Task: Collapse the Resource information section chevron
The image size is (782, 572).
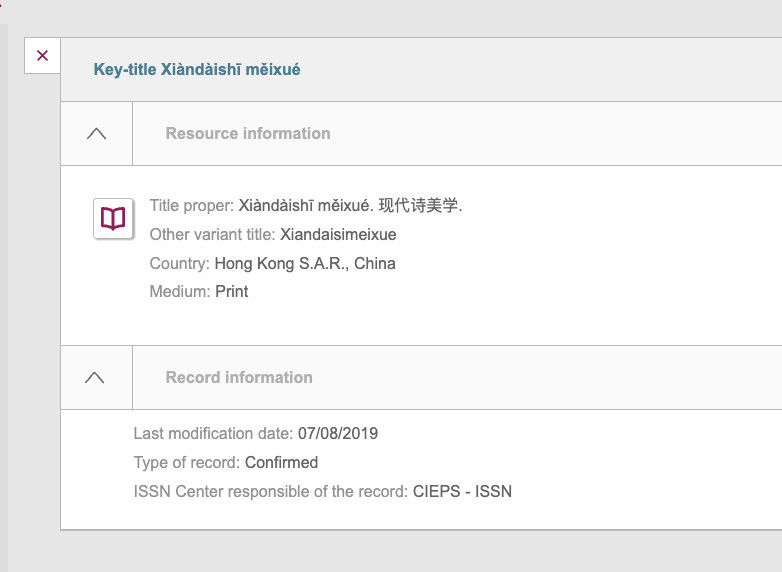Action: pyautogui.click(x=96, y=134)
